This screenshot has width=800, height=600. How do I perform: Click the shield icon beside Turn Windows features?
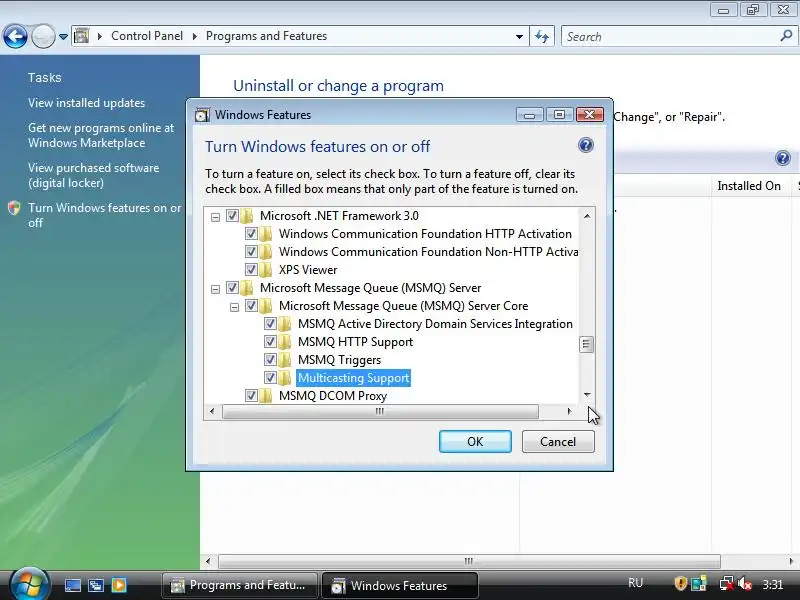tap(14, 208)
